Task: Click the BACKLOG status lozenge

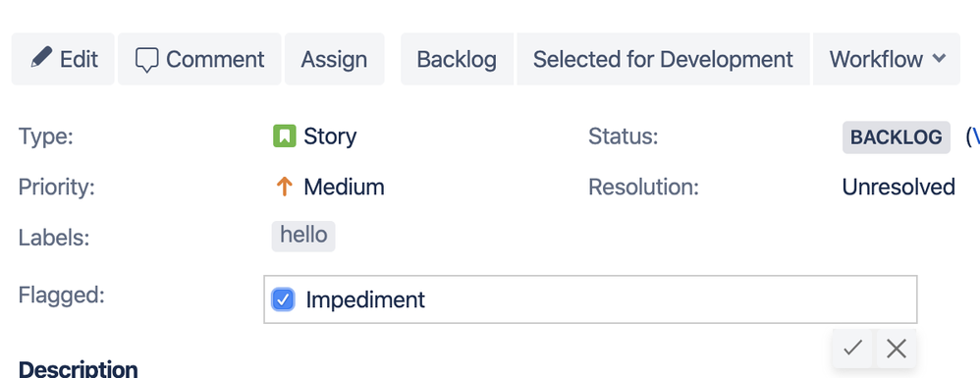Action: point(897,136)
